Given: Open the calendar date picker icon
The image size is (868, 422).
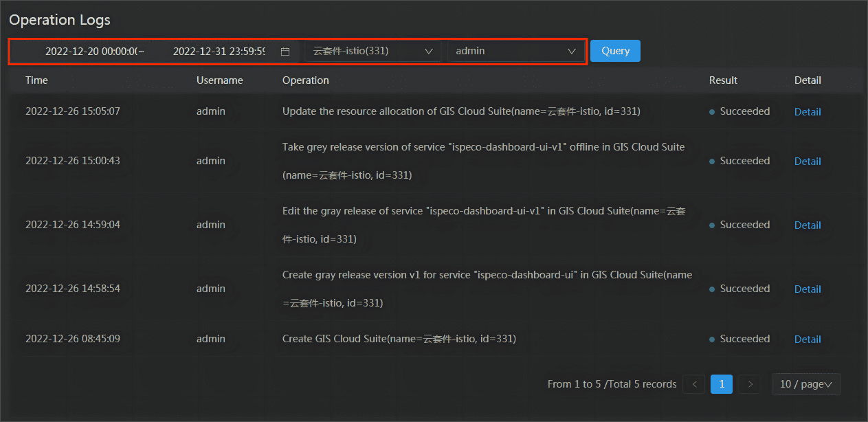Looking at the screenshot, I should point(285,52).
